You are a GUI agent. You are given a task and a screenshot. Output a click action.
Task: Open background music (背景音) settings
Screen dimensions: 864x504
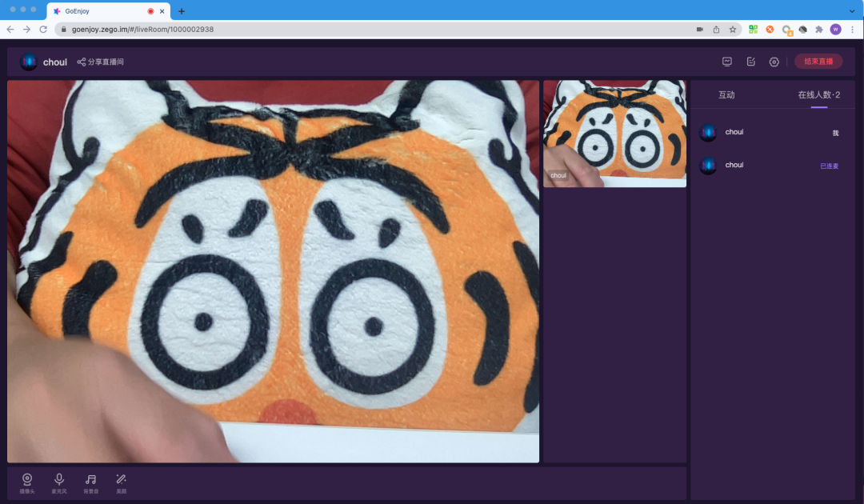[90, 482]
